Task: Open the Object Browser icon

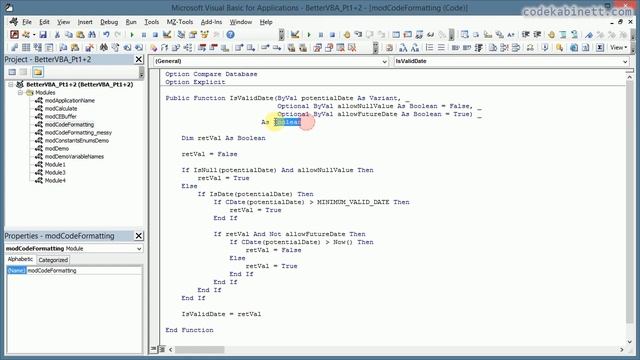Action: [204, 35]
